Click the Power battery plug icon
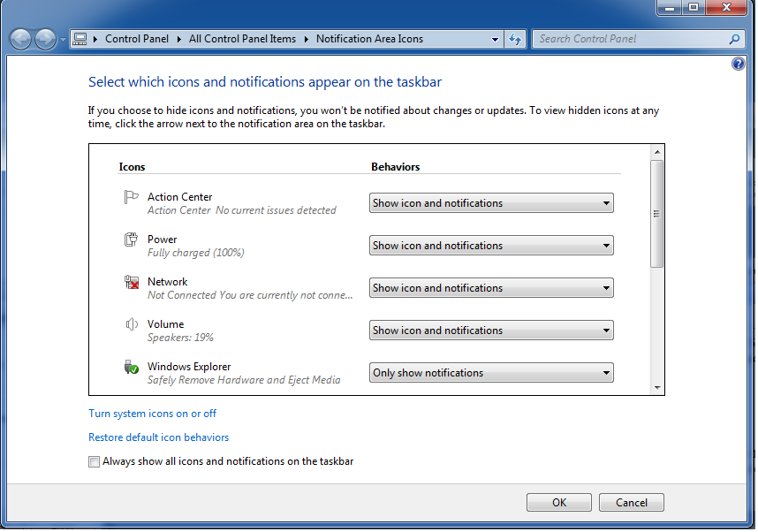Image resolution: width=758 pixels, height=532 pixels. [131, 239]
